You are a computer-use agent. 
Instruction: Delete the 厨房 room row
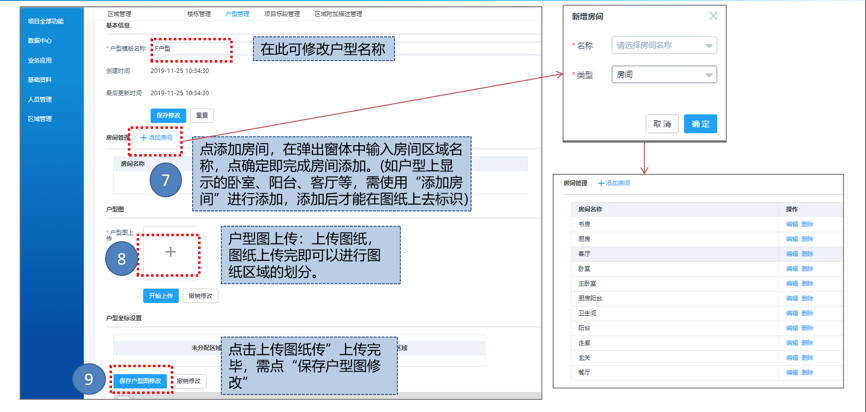807,239
